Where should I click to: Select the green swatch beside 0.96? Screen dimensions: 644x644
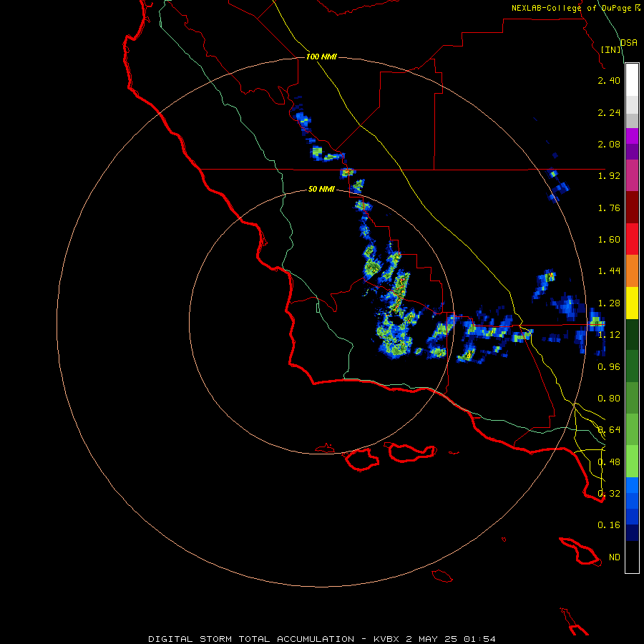coord(632,366)
